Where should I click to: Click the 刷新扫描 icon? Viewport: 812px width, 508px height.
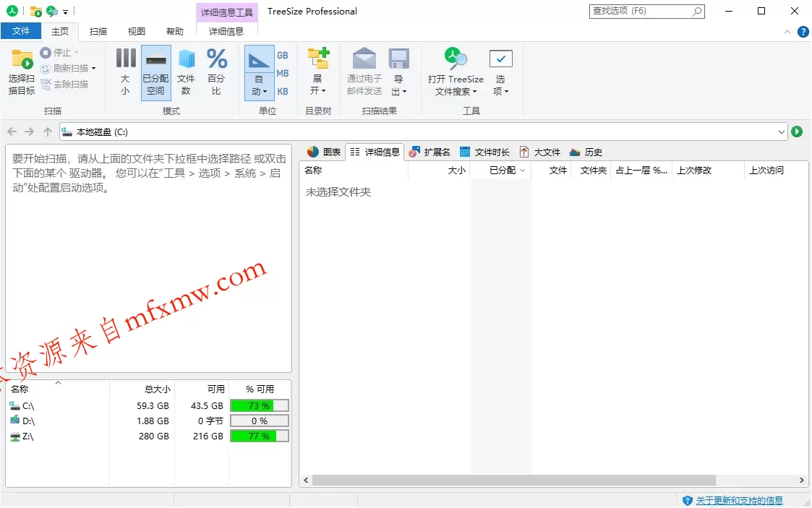46,69
